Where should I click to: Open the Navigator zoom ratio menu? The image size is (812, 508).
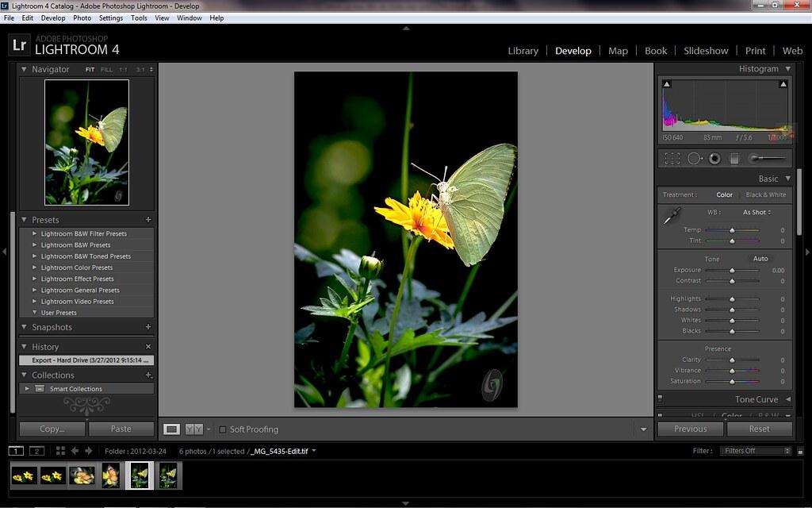point(151,70)
